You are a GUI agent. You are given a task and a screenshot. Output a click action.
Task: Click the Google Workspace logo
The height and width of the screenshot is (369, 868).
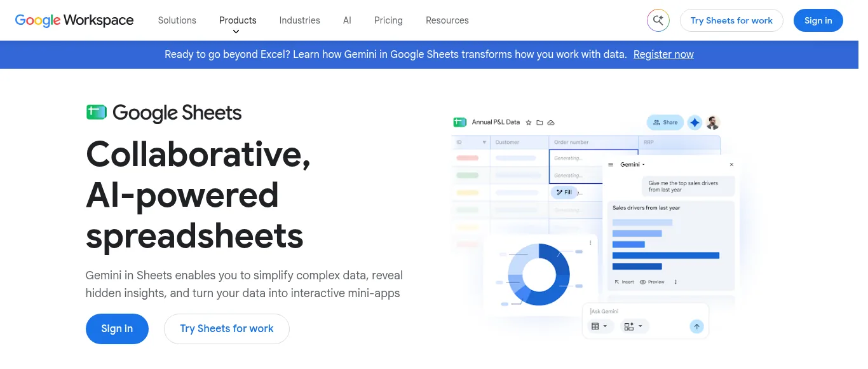tap(74, 20)
